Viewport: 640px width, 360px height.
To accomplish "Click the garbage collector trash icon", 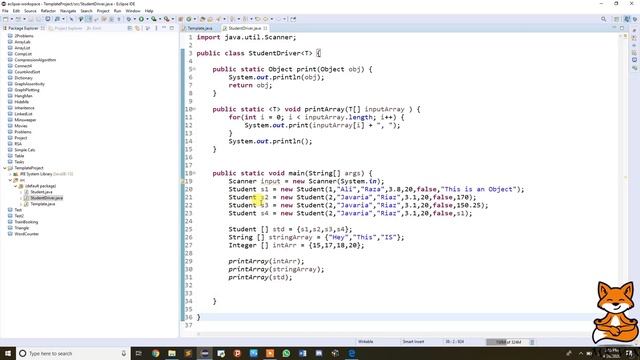I will pos(532,342).
